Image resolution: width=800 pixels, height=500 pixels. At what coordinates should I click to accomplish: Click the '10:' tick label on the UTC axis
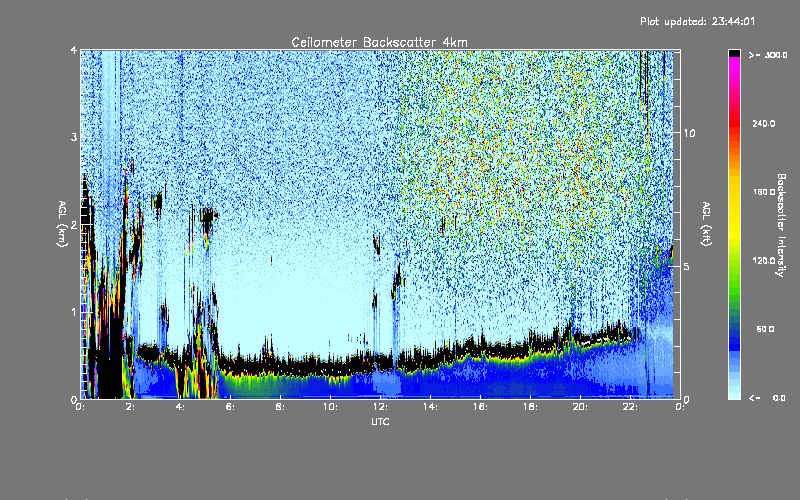coord(330,407)
